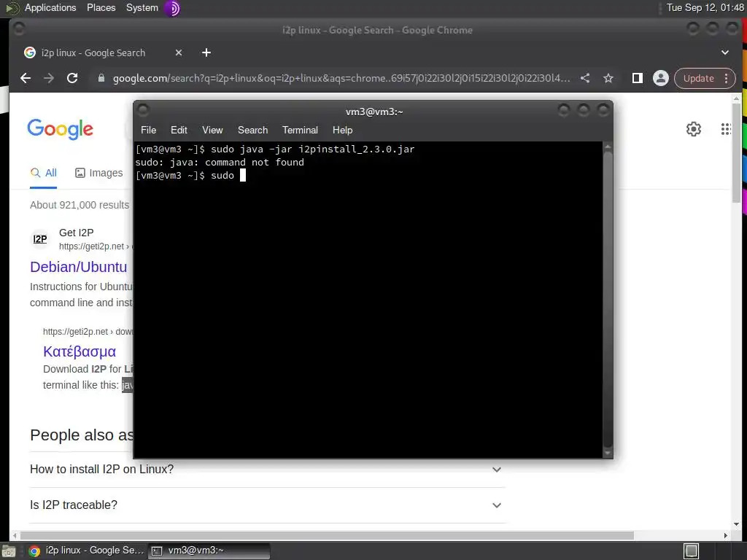Open the Chrome profile avatar
The width and height of the screenshot is (747, 560).
pyautogui.click(x=661, y=78)
